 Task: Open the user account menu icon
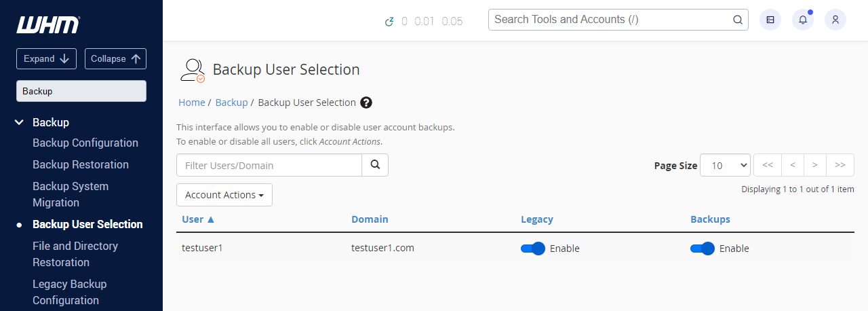(x=835, y=20)
